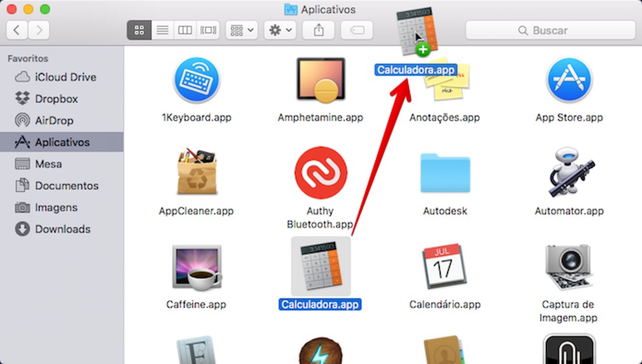Select the Captura de Imagem.app icon
642x364 pixels.
(x=569, y=268)
